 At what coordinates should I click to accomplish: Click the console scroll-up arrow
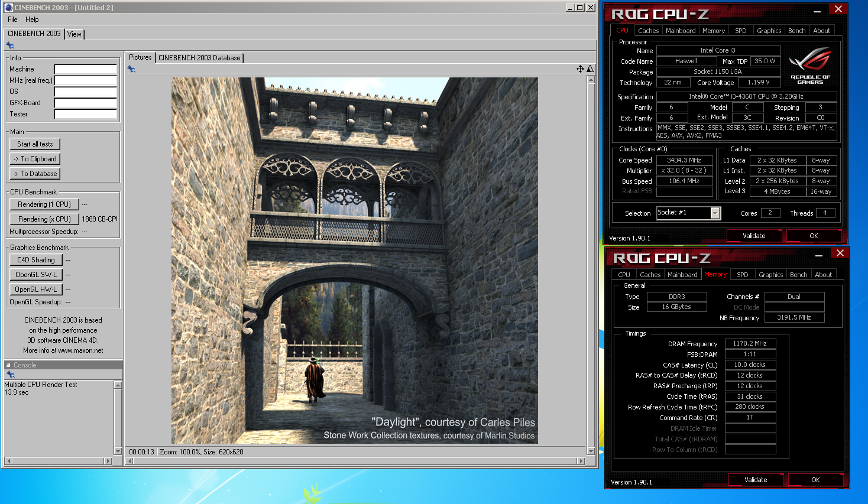point(118,385)
